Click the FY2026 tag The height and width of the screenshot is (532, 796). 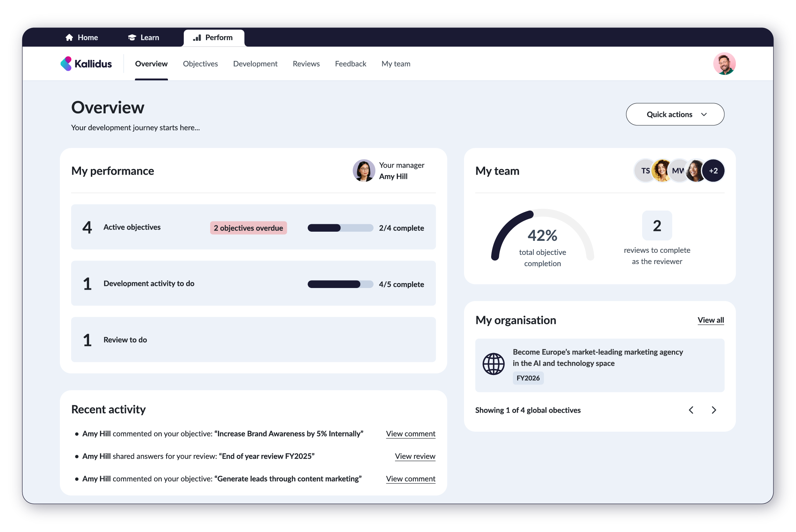(528, 378)
